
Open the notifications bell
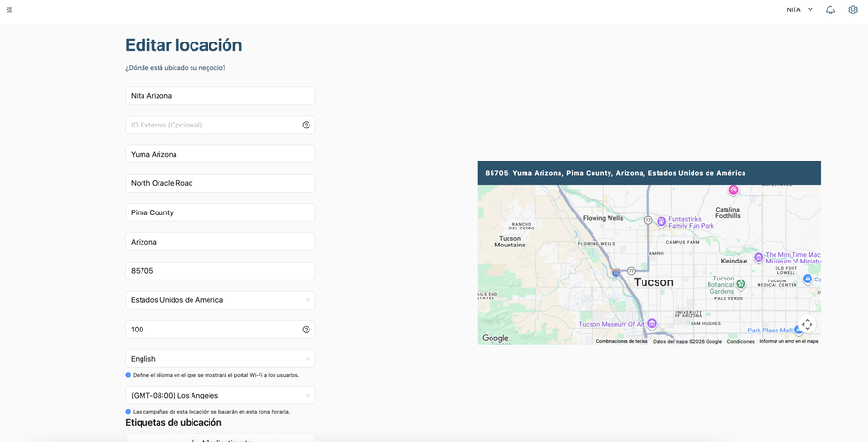click(830, 9)
